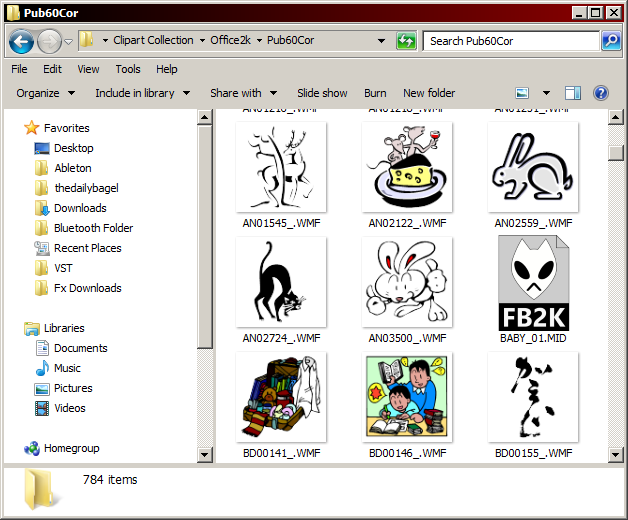Open the File menu

coord(19,69)
